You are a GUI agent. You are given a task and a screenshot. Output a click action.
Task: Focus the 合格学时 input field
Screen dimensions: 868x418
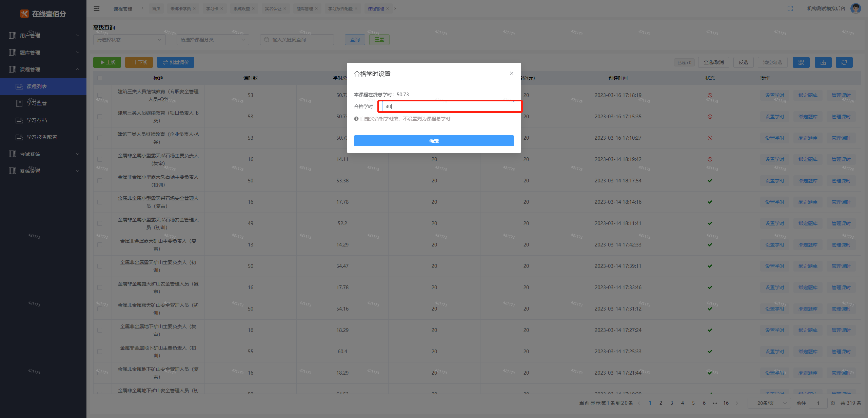tap(448, 106)
